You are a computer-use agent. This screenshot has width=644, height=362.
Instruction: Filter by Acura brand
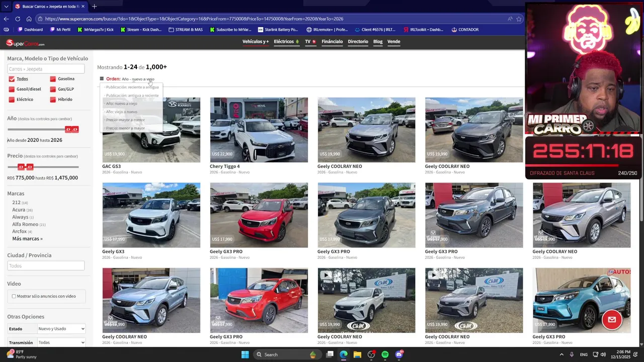tap(19, 210)
